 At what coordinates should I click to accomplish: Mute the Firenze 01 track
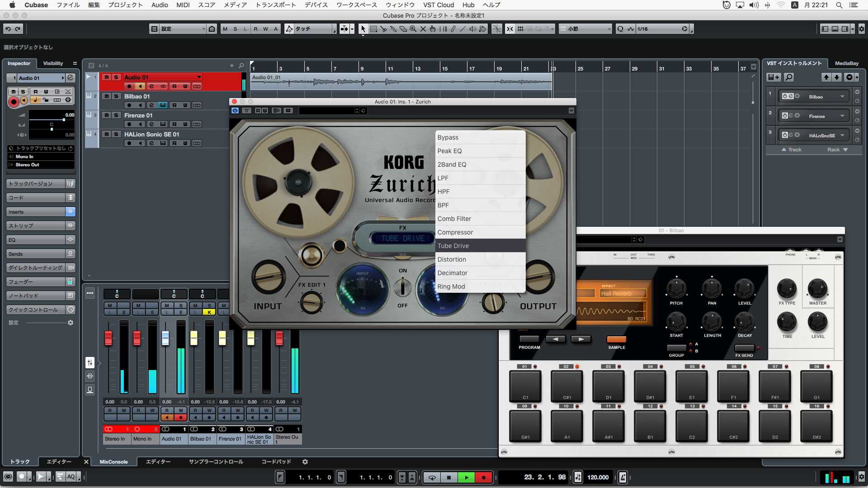(x=107, y=115)
